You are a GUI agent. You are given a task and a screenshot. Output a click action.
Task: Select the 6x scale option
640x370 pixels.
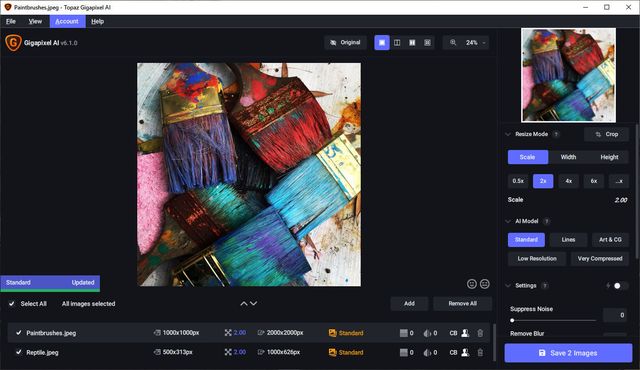click(593, 181)
